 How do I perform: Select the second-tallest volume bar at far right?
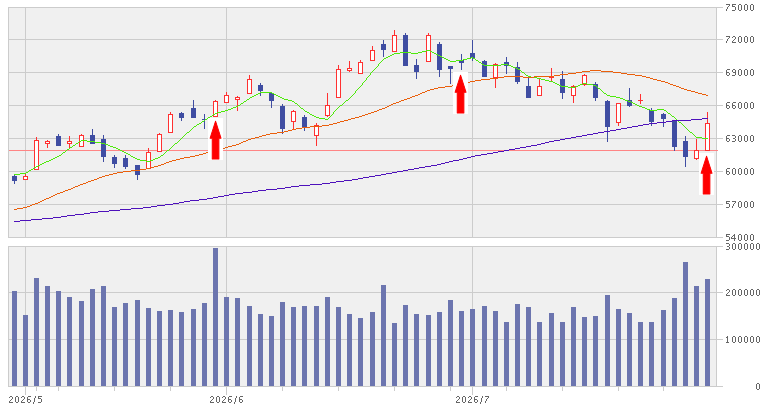pos(707,333)
